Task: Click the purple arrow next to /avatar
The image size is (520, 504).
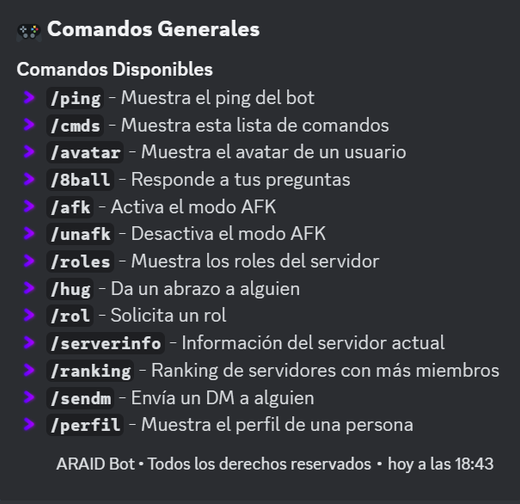Action: [29, 152]
